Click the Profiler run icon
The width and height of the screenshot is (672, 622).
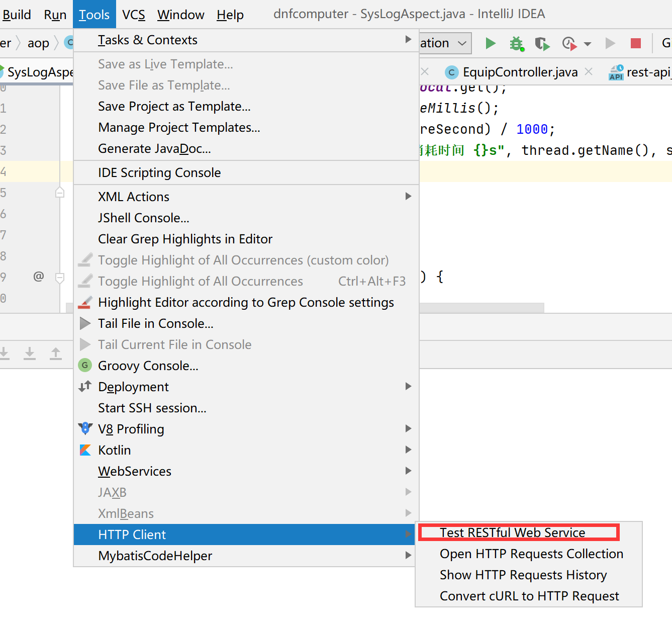pyautogui.click(x=569, y=44)
